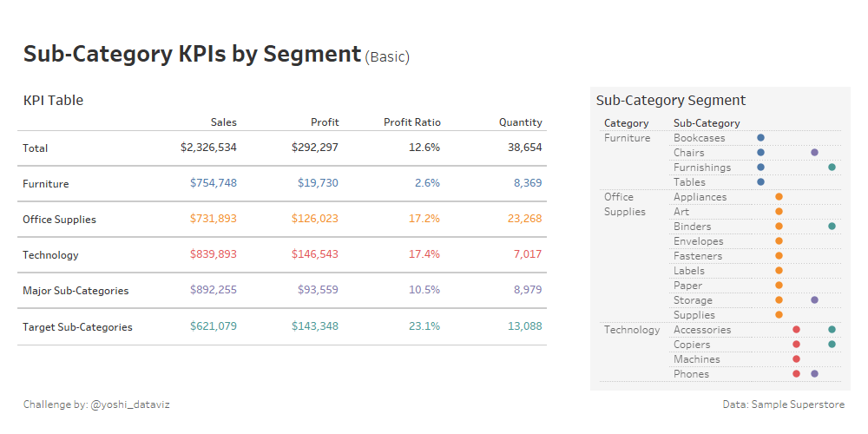Select the Furniture row label in KPI table
Viewport: 868px width, 434px height.
[46, 184]
